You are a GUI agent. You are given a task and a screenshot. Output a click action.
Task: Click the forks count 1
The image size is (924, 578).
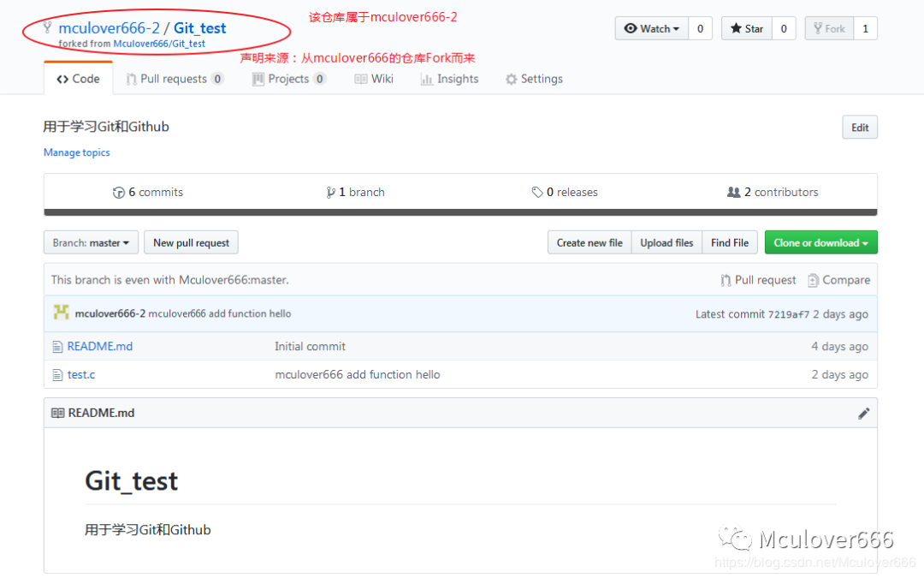point(865,28)
